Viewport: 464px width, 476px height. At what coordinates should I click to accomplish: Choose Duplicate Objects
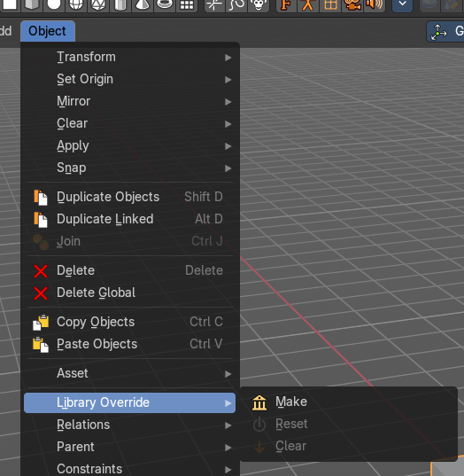[130, 197]
